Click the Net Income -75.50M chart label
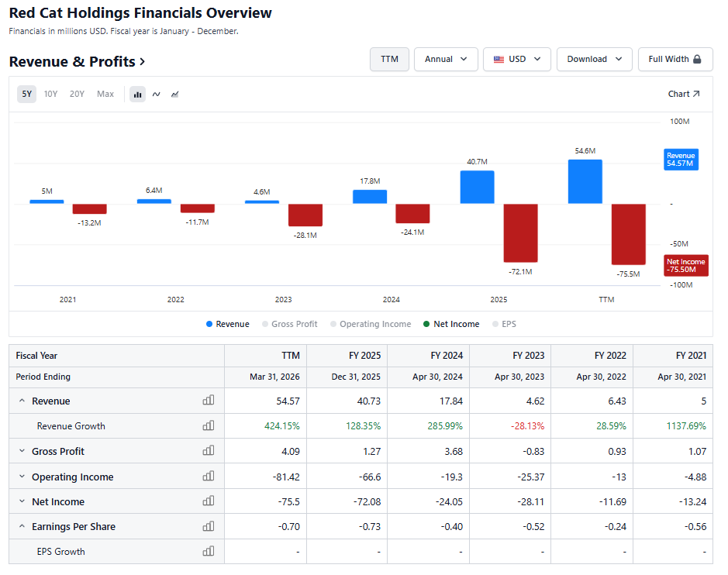Screen dimensions: 728x575 pyautogui.click(x=686, y=266)
